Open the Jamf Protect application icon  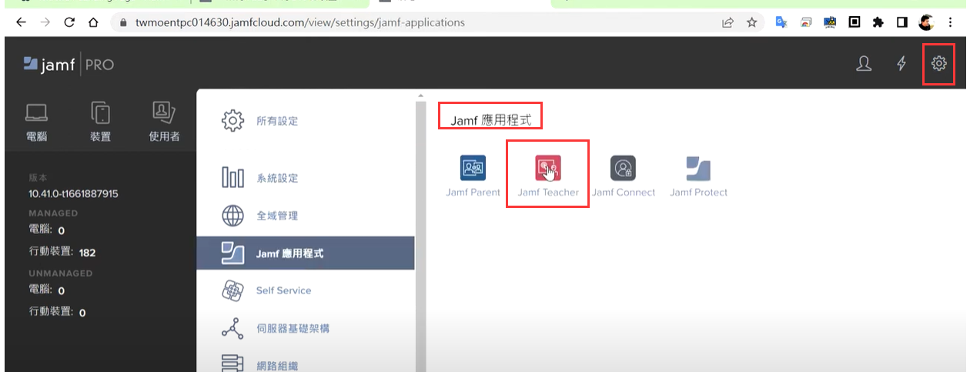(x=698, y=168)
